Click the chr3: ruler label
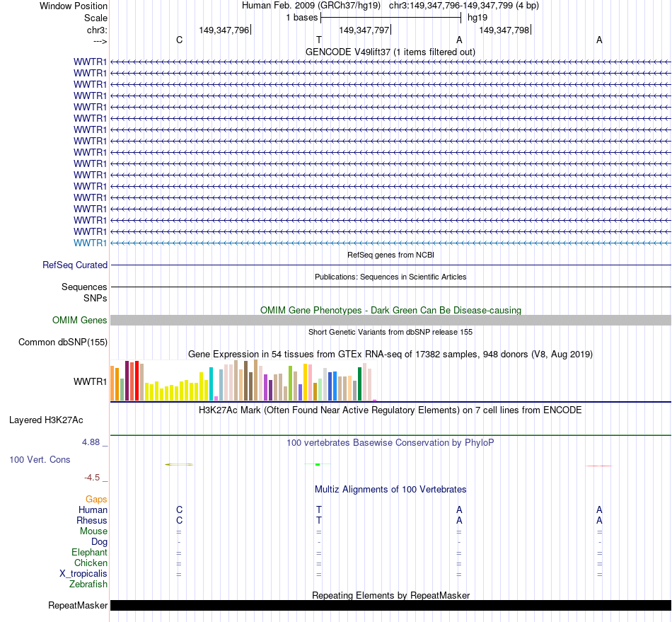Viewport: 672px width, 622px height. point(97,30)
